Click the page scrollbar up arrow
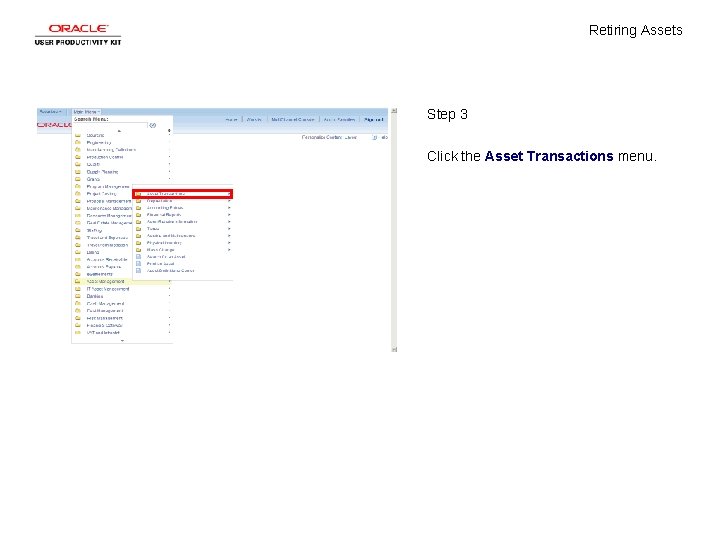 [x=394, y=111]
